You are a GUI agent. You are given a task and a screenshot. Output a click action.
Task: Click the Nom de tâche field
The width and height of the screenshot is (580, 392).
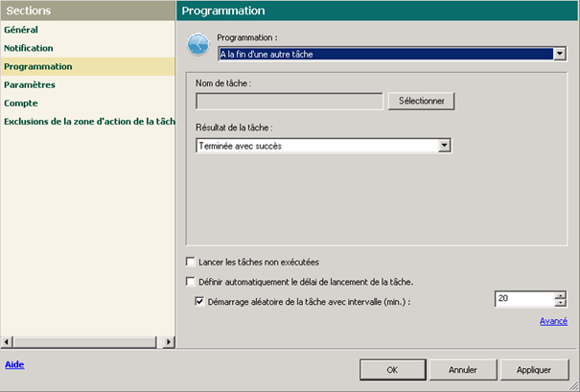tap(289, 101)
